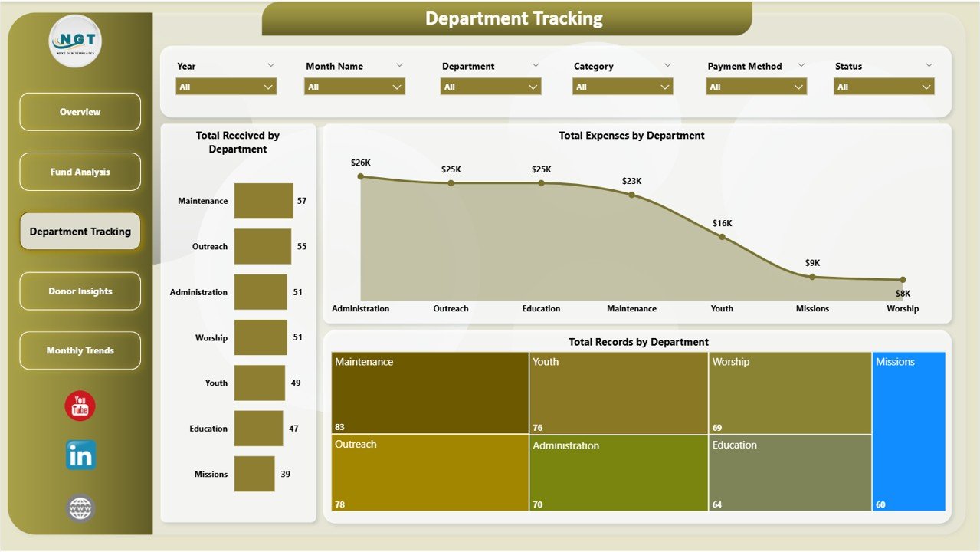Click the chevron icon beside Year label

click(270, 66)
